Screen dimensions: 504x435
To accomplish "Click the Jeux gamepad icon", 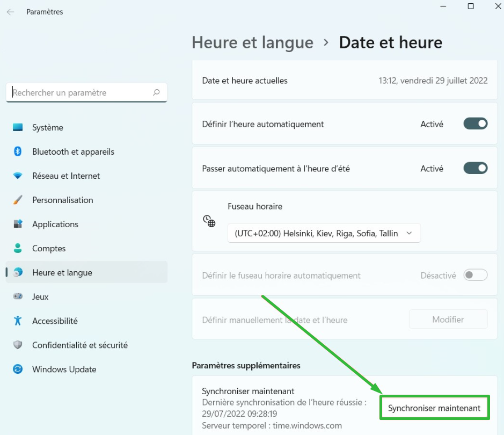I will pos(18,296).
